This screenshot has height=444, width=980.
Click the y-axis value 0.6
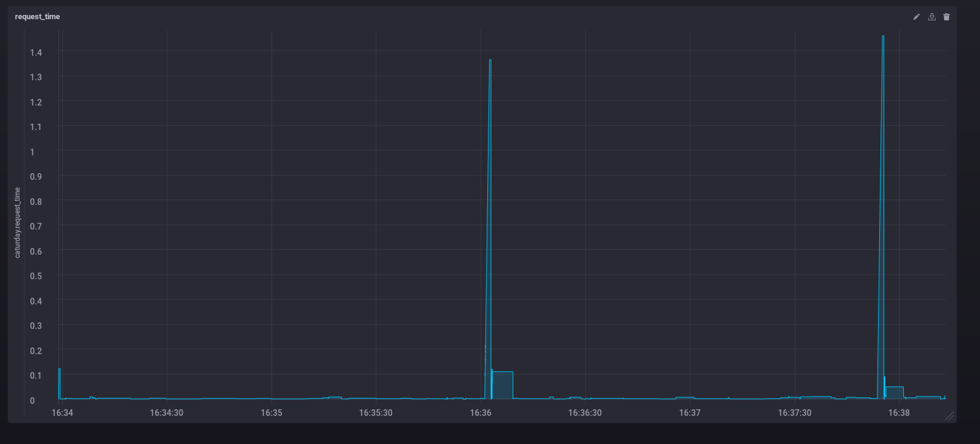(36, 252)
